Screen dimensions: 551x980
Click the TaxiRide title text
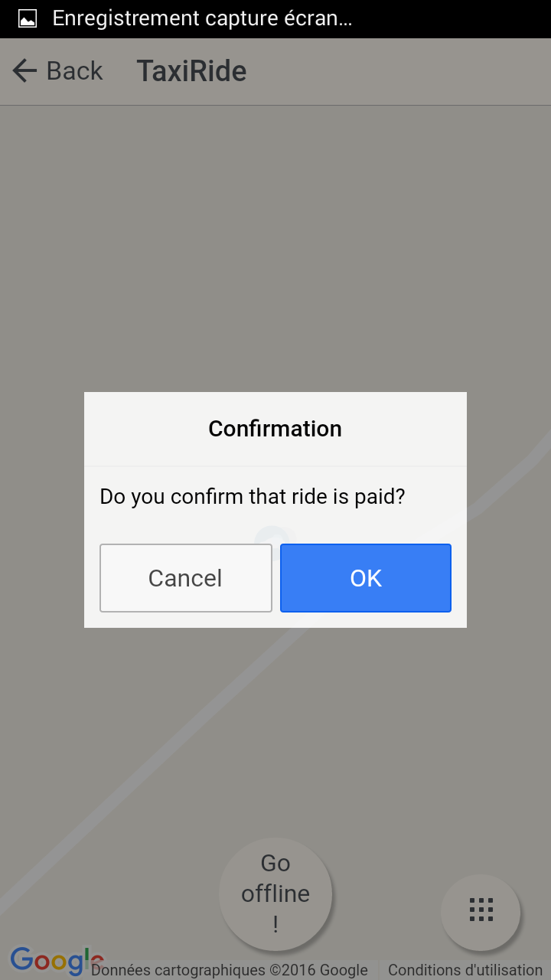pyautogui.click(x=191, y=71)
